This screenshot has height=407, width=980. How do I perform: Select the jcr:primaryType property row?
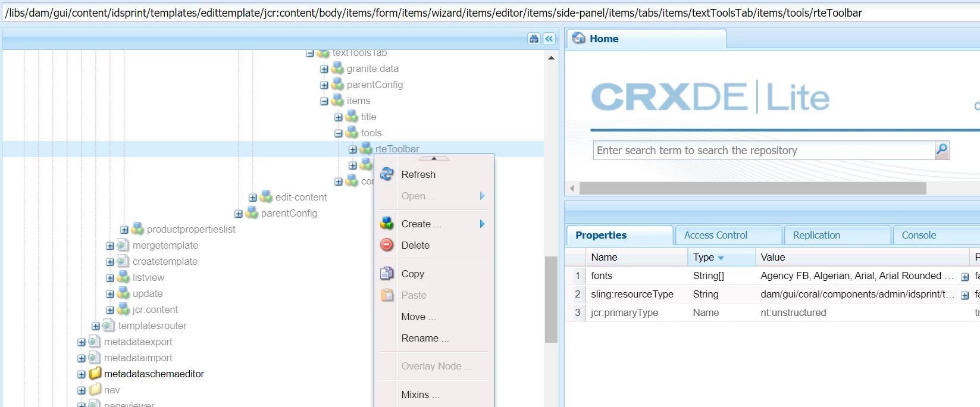[x=772, y=312]
